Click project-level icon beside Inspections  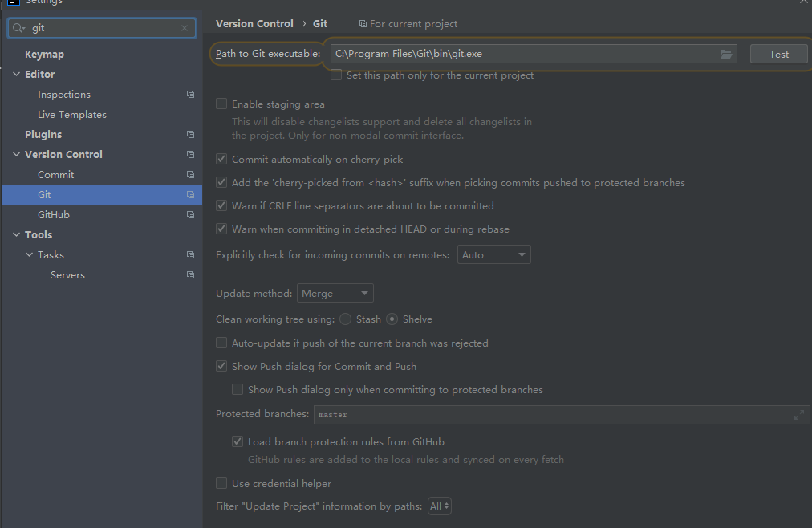[190, 94]
